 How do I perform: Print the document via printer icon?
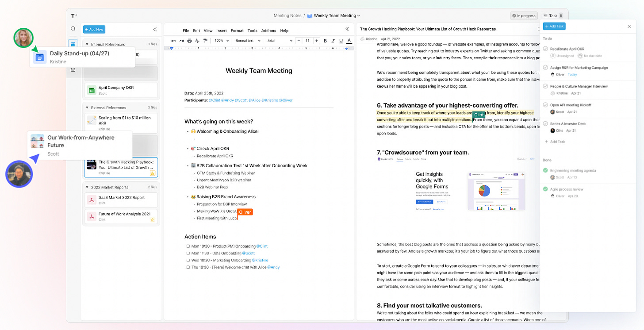(x=189, y=41)
